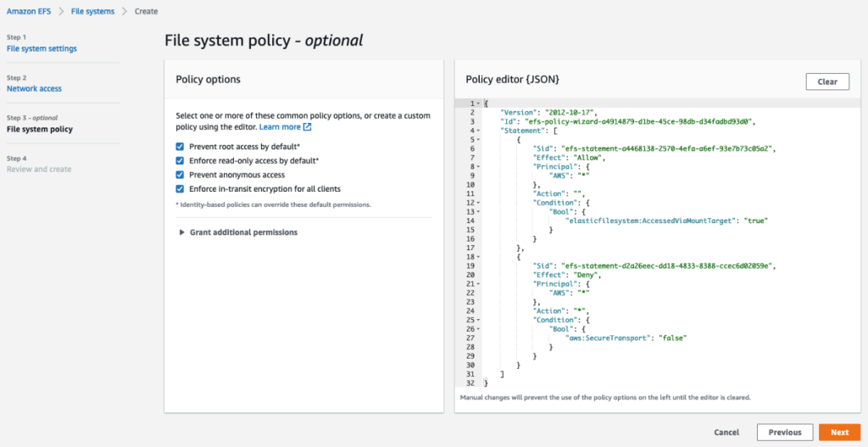868x447 pixels.
Task: Collapse Condition fold arrow on line 25
Action: [478, 320]
